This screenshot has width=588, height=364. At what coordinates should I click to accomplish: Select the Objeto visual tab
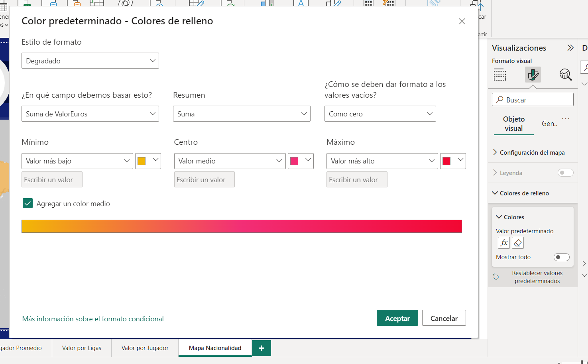pyautogui.click(x=514, y=124)
